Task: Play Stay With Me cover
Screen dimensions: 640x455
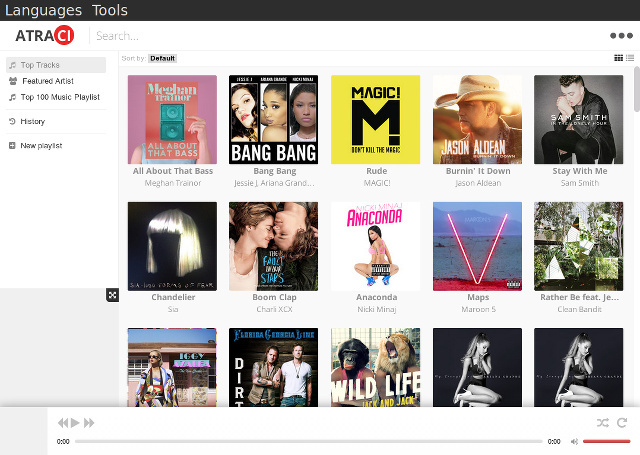Action: (x=579, y=120)
